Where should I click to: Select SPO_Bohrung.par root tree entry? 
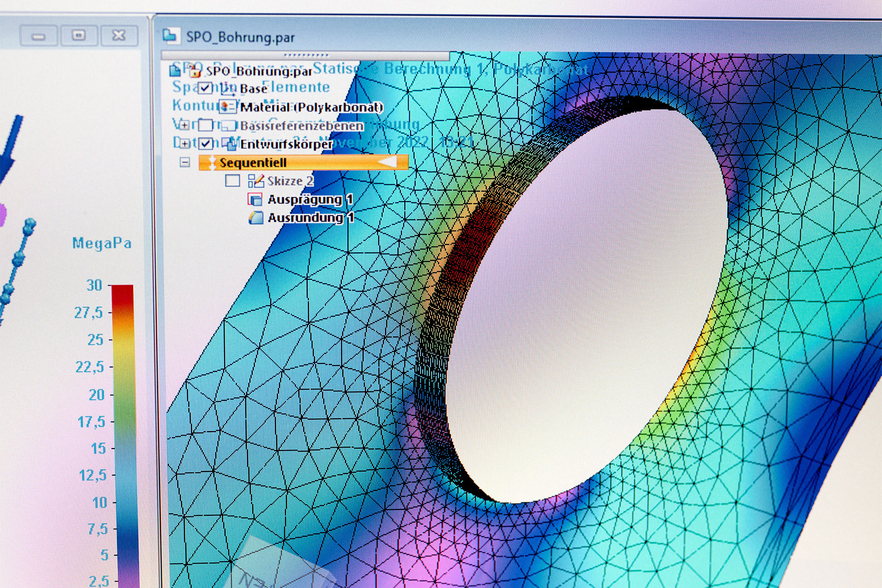click(259, 71)
